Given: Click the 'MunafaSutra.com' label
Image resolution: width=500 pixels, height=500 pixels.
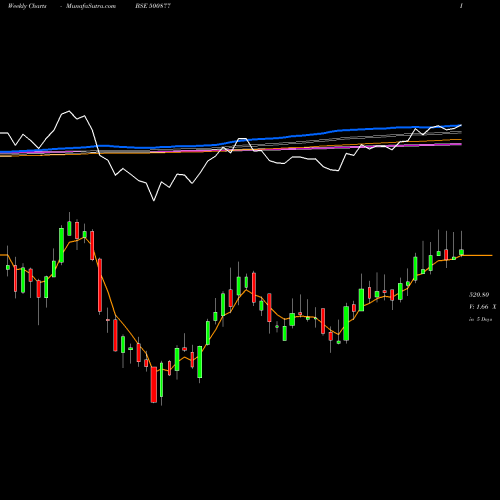Looking at the screenshot, I should tap(91, 6).
